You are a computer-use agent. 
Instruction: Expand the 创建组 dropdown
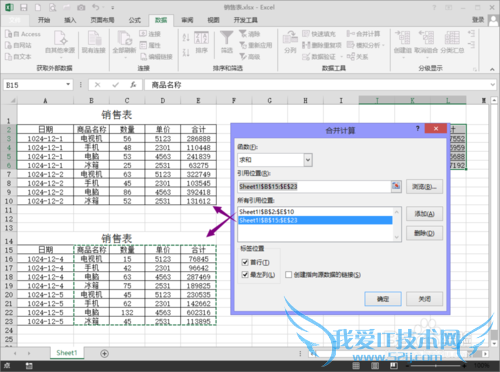click(403, 57)
